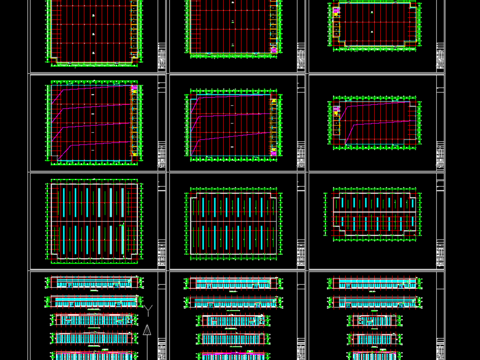Click magenta block atop the four-magenta-line plan
Viewport: 480px width, 360px height.
(x=134, y=88)
